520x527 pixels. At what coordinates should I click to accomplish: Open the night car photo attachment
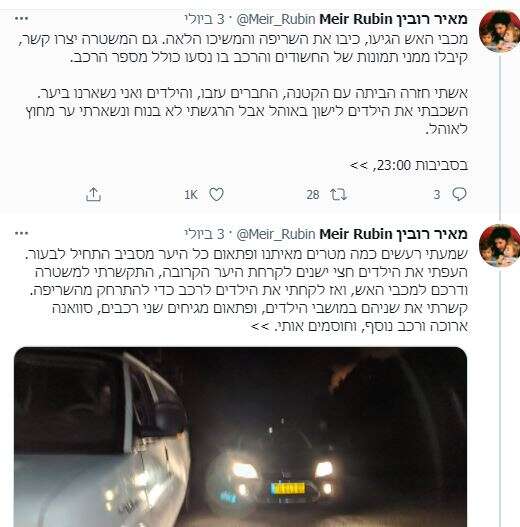pos(240,437)
